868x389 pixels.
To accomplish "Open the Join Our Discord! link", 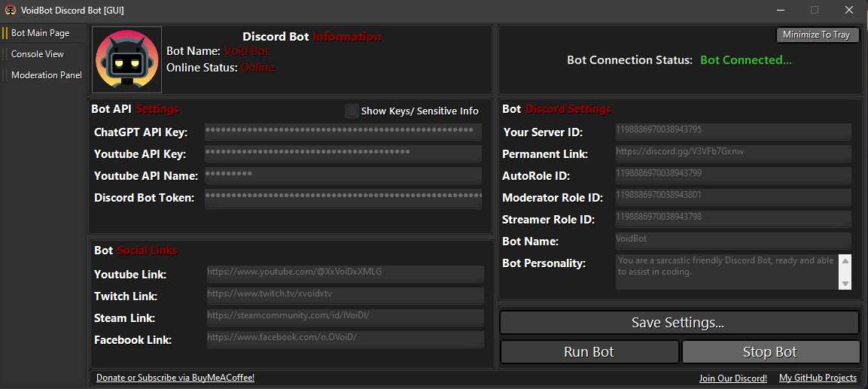I will pos(733,378).
